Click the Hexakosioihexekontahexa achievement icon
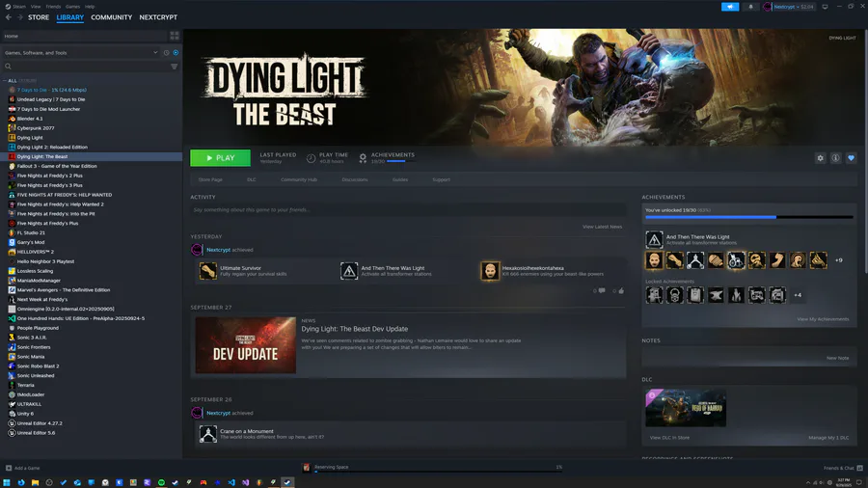868x488 pixels. coord(490,271)
